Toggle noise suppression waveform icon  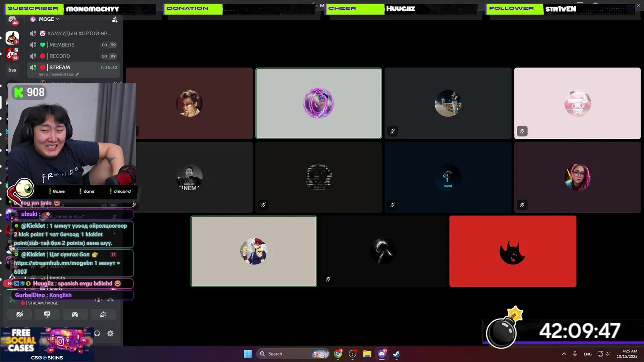pyautogui.click(x=98, y=300)
